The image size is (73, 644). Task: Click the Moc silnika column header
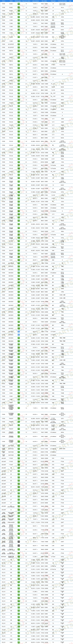[x=44, y=1]
